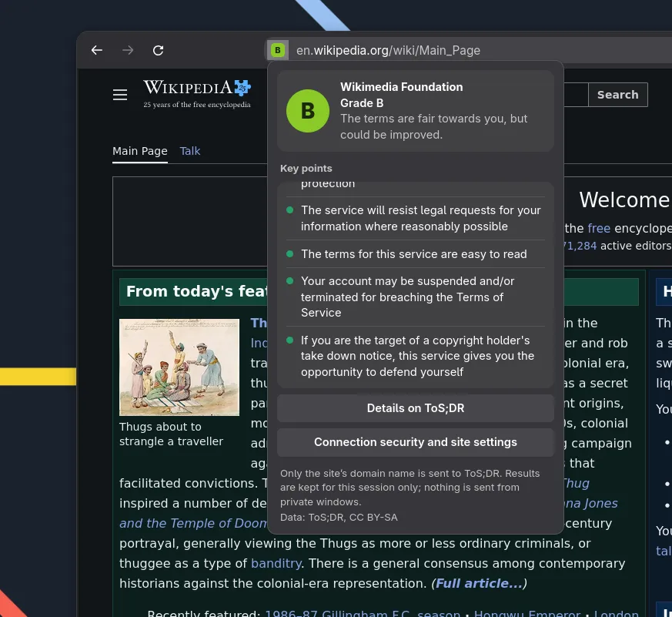Open Details on ToS;DR
This screenshot has width=672, height=617.
coord(416,408)
